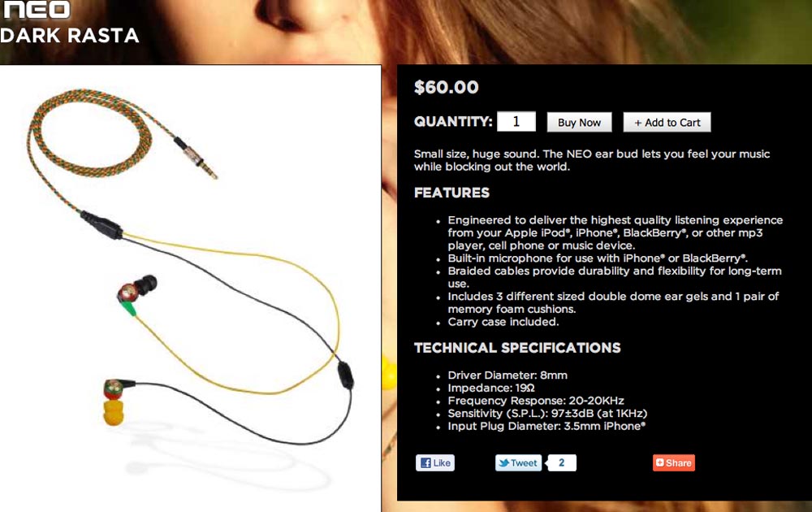This screenshot has height=512, width=812.
Task: Click the Dark Rasta earbuds product image
Action: pos(190,289)
